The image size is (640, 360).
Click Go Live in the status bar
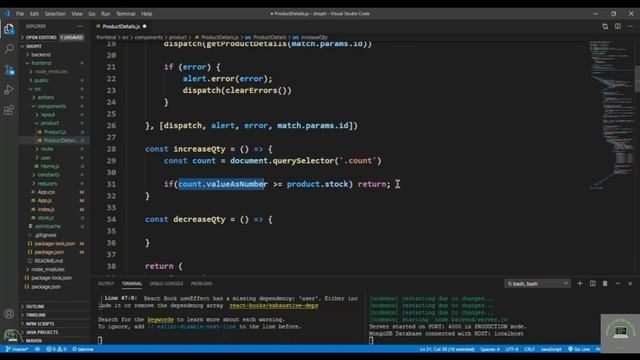click(x=579, y=349)
